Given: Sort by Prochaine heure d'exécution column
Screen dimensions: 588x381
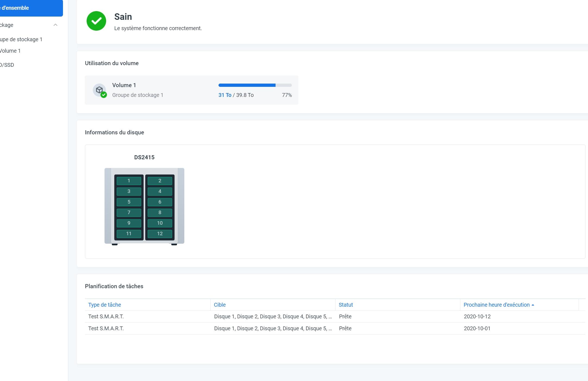Looking at the screenshot, I should (497, 305).
